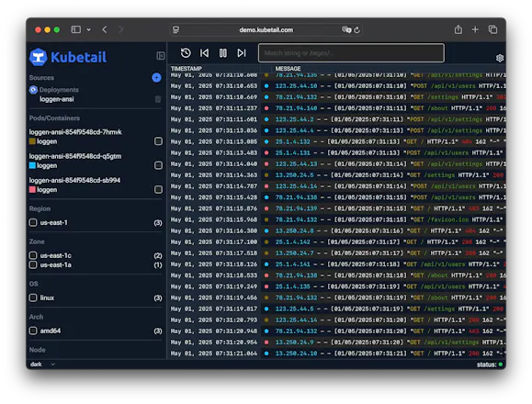Open the settings gear icon
Image resolution: width=532 pixels, height=404 pixels.
click(500, 58)
